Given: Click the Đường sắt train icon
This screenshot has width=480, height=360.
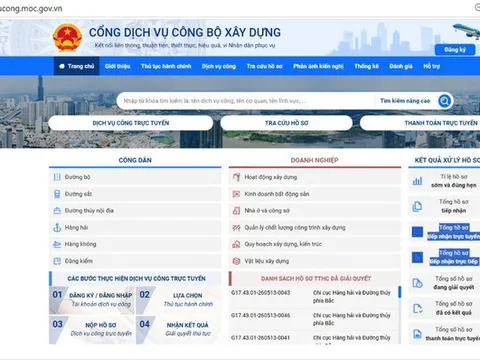Looking at the screenshot, I should tap(57, 194).
